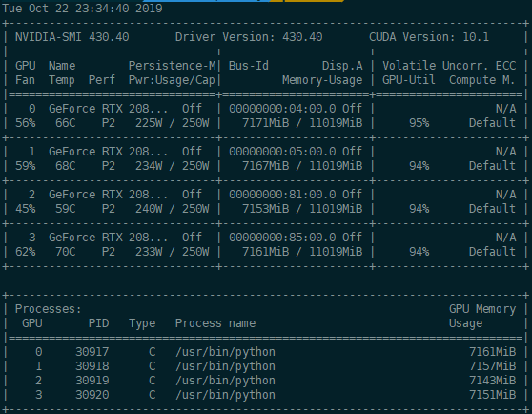The height and width of the screenshot is (414, 532).
Task: Click GPU 3 temperature 70C
Action: pyautogui.click(x=66, y=252)
